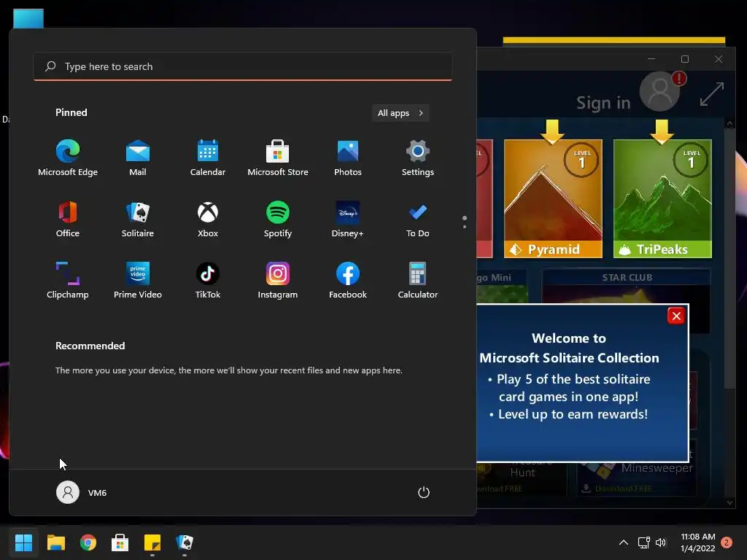Open Microsoft Store from the taskbar
747x560 pixels.
[120, 542]
